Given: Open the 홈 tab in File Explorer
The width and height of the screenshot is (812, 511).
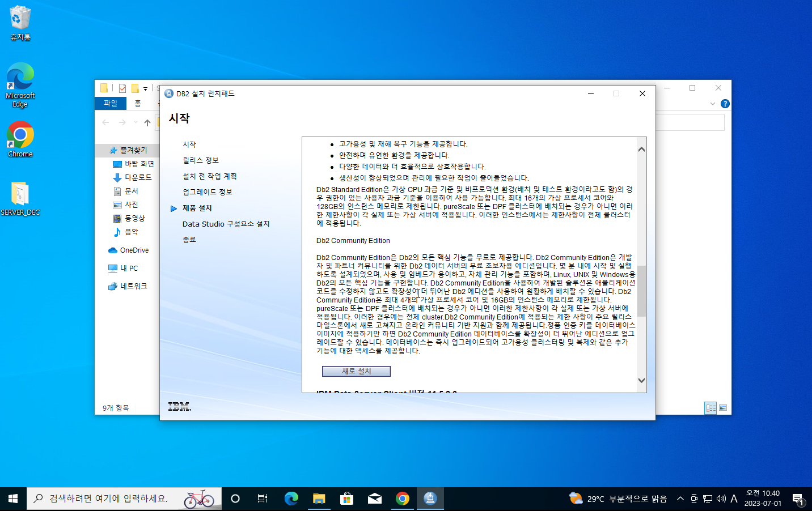Looking at the screenshot, I should [x=138, y=103].
